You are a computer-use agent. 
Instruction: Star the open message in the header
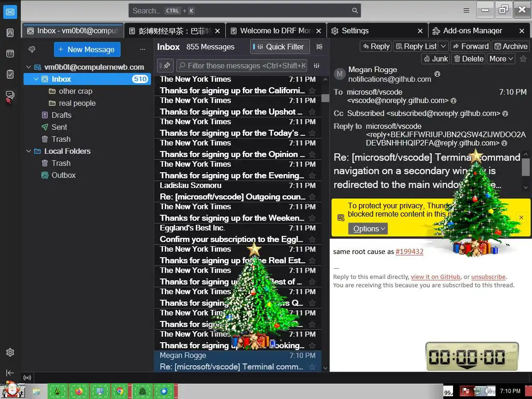523,59
